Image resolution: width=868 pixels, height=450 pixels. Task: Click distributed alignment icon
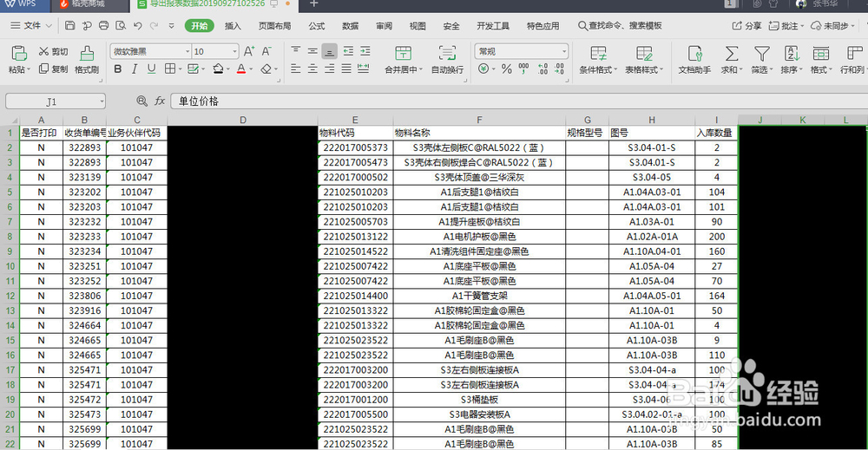364,69
